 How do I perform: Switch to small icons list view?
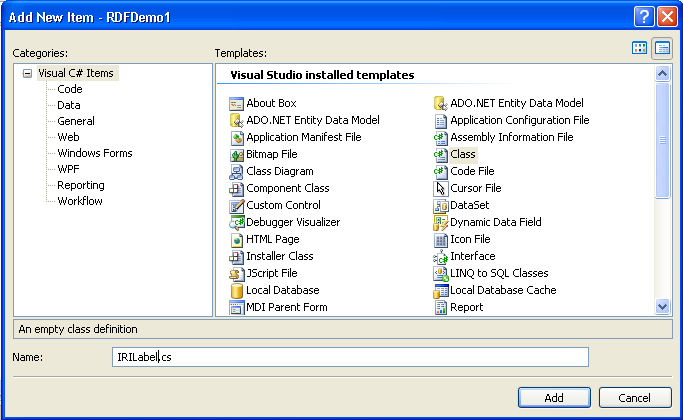click(x=661, y=48)
